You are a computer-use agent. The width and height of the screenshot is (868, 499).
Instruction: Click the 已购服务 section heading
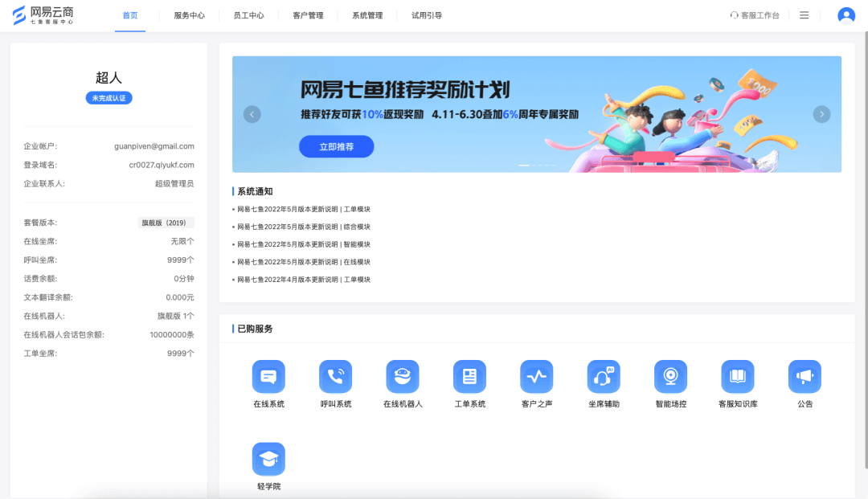tap(255, 329)
